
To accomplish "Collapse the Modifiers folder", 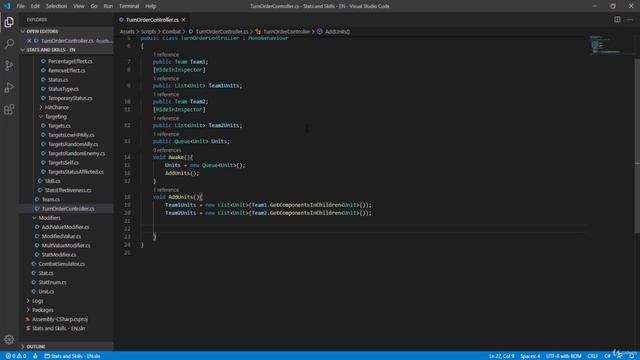I will point(49,218).
